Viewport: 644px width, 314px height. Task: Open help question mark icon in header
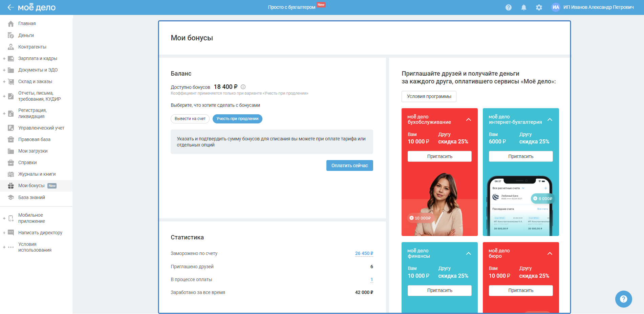[508, 7]
